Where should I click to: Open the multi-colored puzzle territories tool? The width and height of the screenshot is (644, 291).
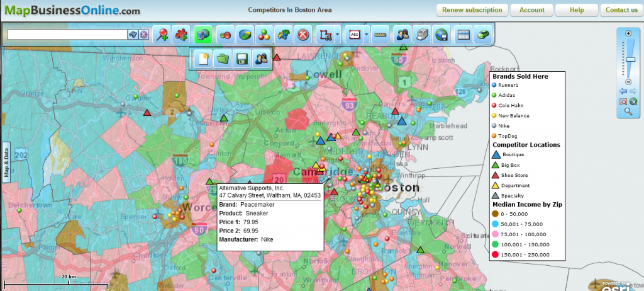pos(284,35)
